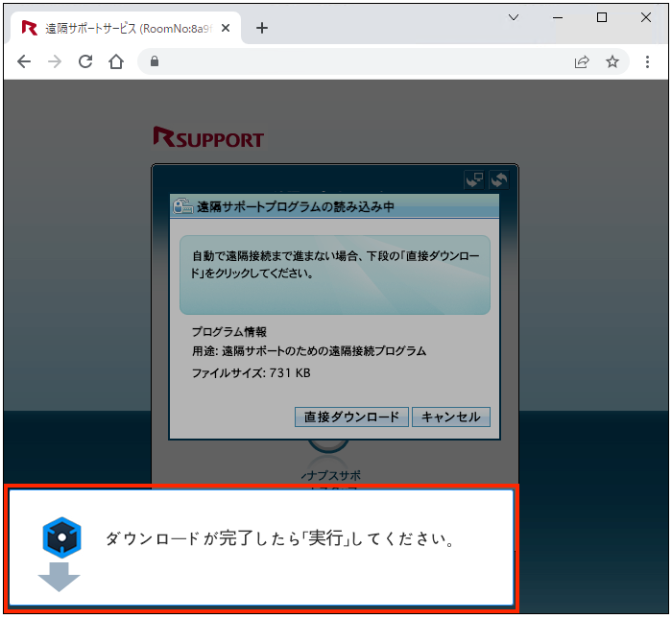Open the tab search chevron dropdown
The height and width of the screenshot is (619, 672).
tap(514, 17)
